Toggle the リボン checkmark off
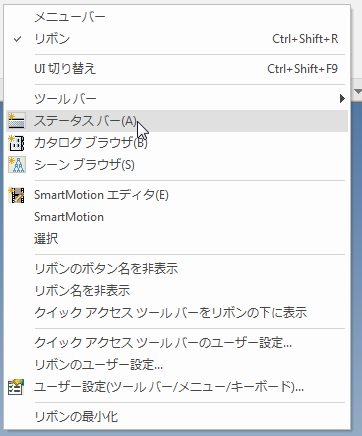 (17, 39)
